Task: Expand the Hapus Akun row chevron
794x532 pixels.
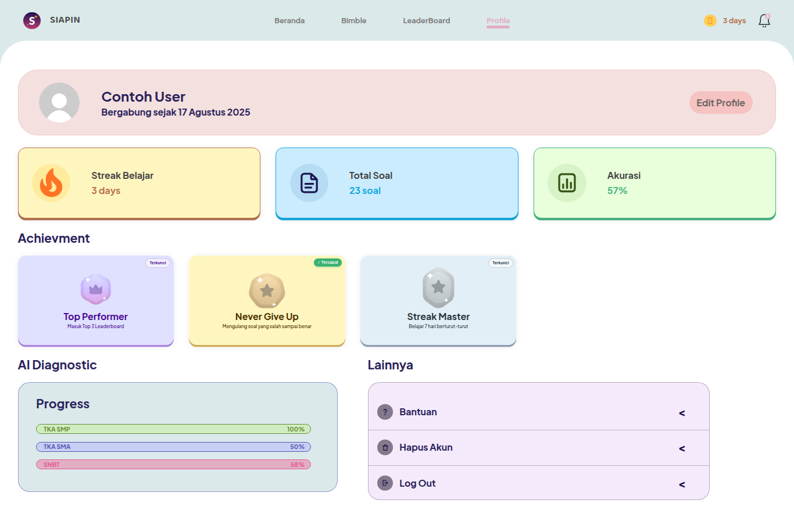Action: point(682,448)
